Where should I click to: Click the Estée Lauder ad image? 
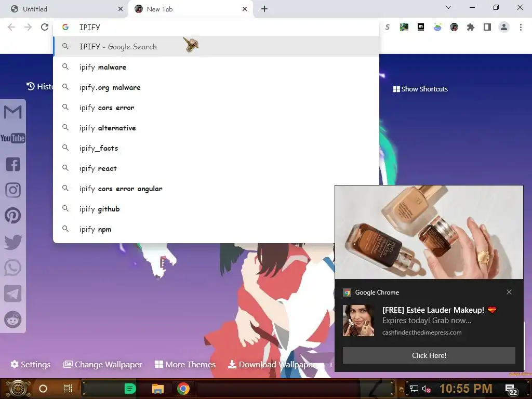coord(429,232)
